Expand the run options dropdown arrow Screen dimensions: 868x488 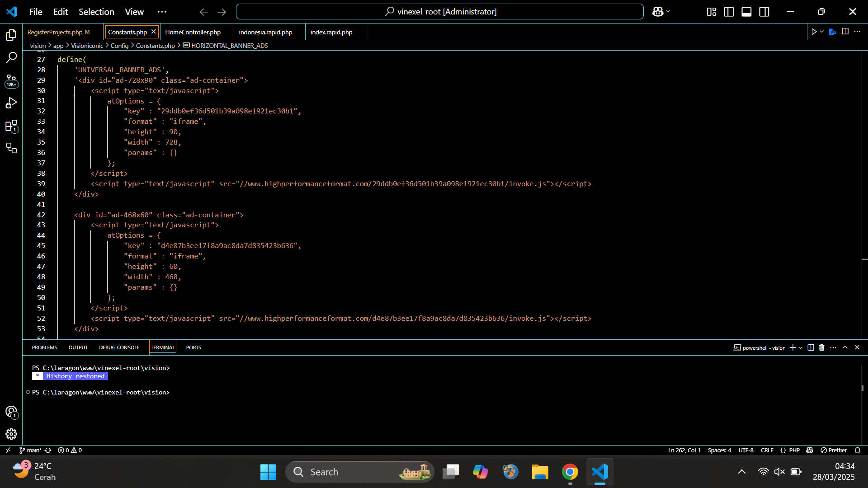point(822,32)
